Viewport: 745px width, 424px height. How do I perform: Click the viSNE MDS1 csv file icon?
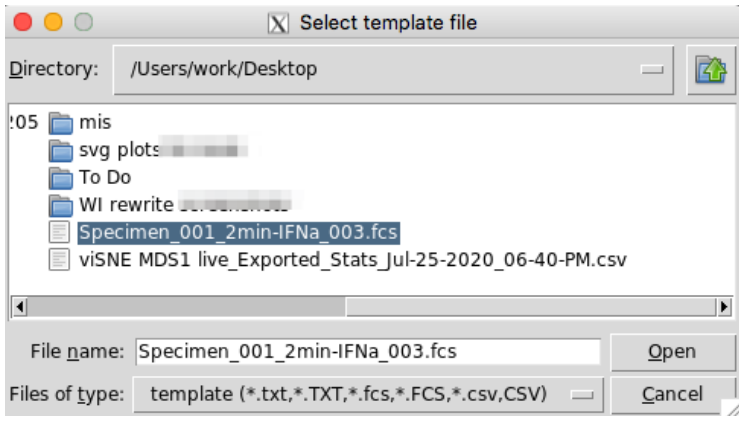(x=59, y=260)
